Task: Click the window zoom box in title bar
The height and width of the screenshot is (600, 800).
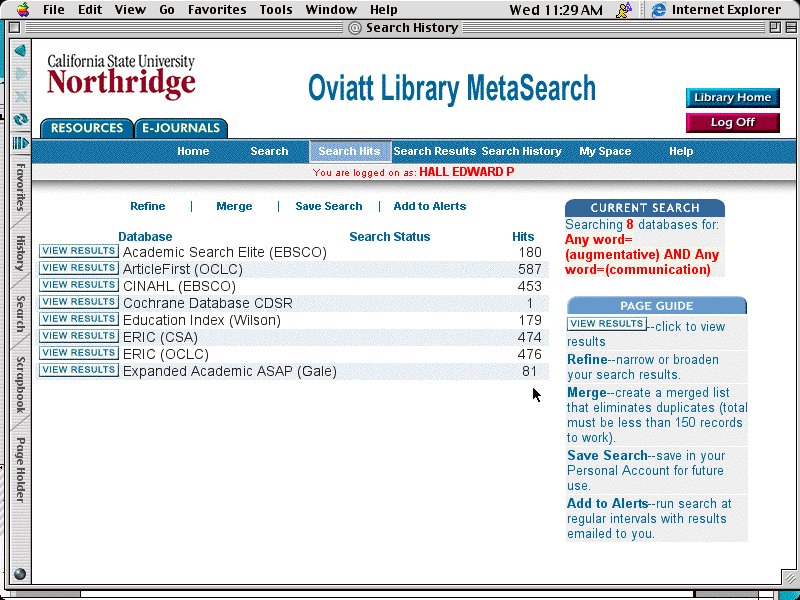Action: tap(775, 28)
